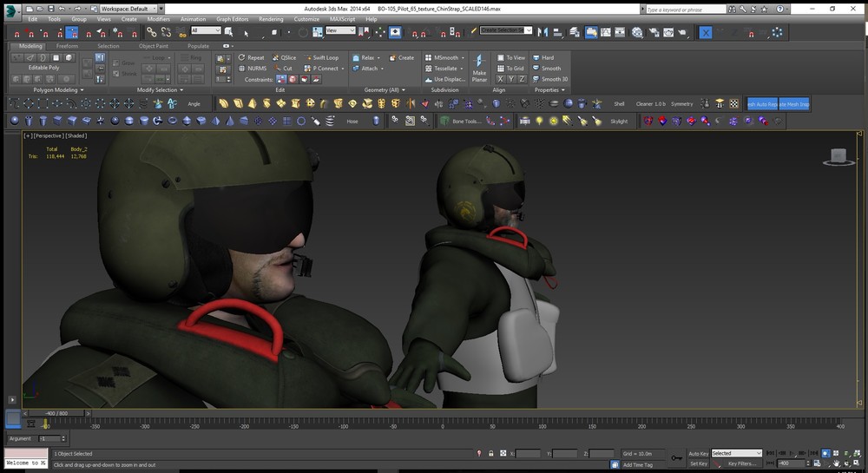Open the Bone Tools button

pyautogui.click(x=461, y=122)
